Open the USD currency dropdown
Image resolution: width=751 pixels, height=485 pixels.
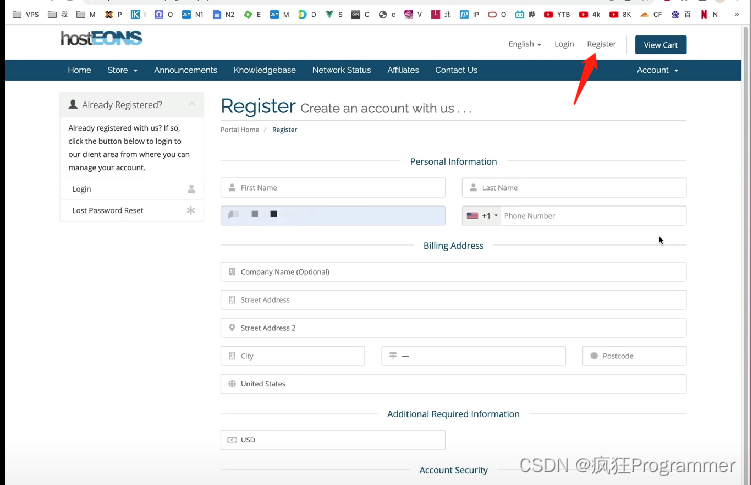(332, 440)
